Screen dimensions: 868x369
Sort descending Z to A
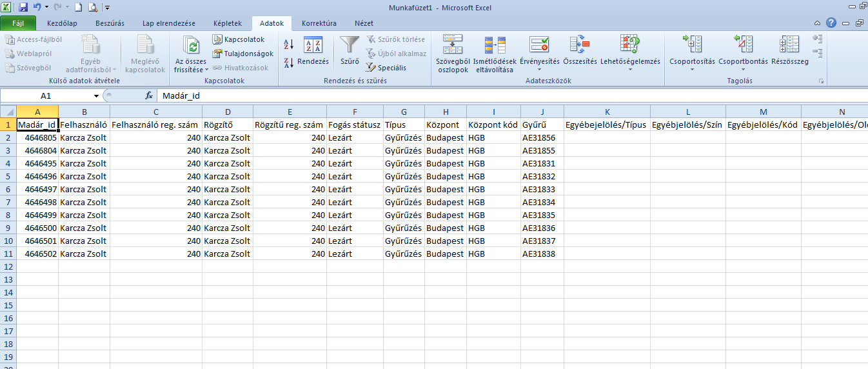click(288, 63)
